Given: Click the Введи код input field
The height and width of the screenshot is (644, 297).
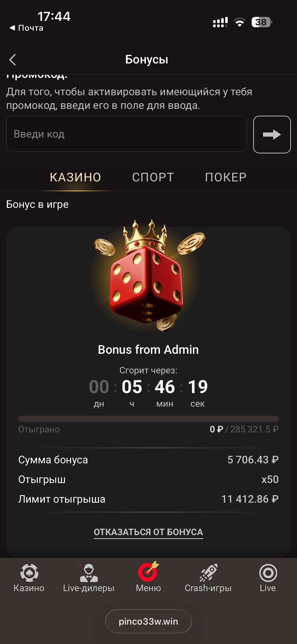Looking at the screenshot, I should pyautogui.click(x=126, y=134).
